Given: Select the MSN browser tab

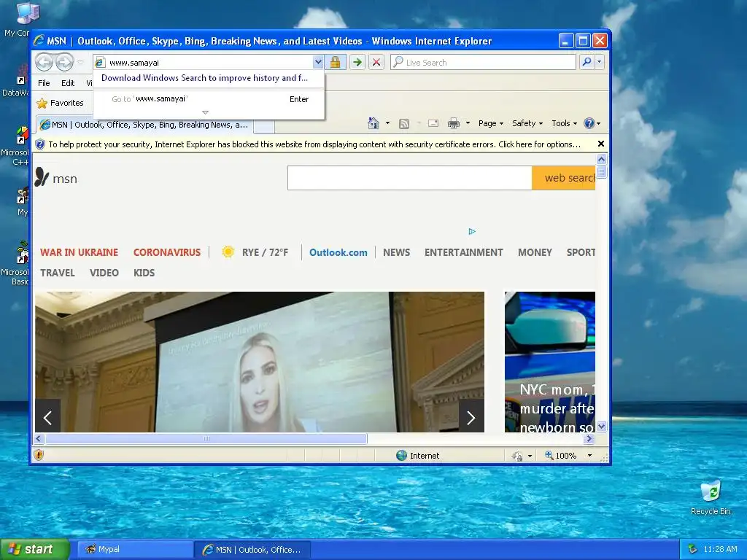Looking at the screenshot, I should click(144, 125).
